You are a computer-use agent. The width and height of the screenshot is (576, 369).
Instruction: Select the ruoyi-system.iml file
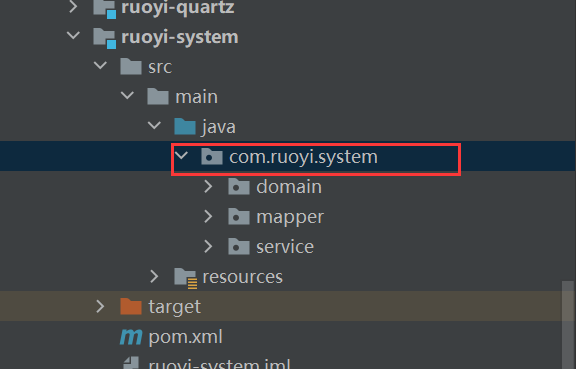tap(219, 363)
